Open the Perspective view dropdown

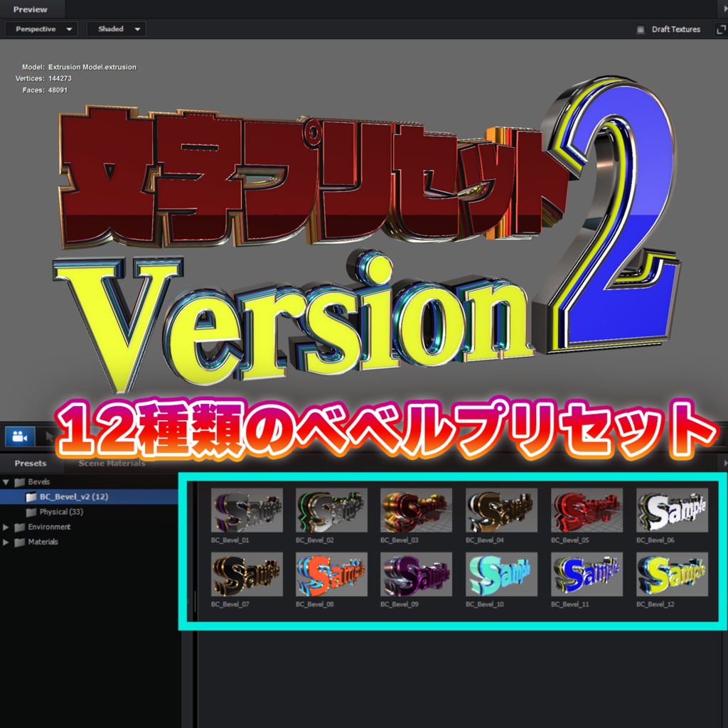pos(41,29)
